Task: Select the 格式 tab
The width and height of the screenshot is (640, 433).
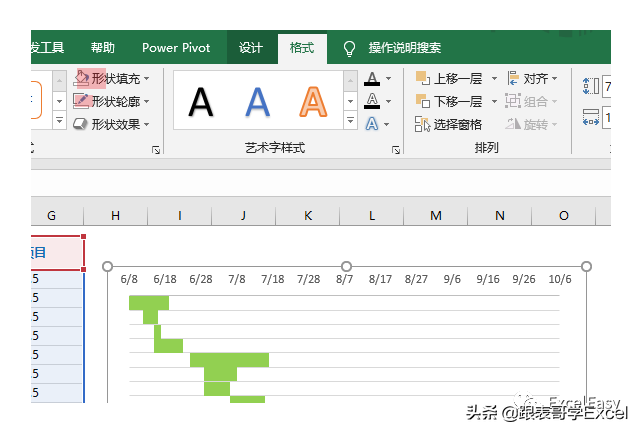Action: (302, 48)
